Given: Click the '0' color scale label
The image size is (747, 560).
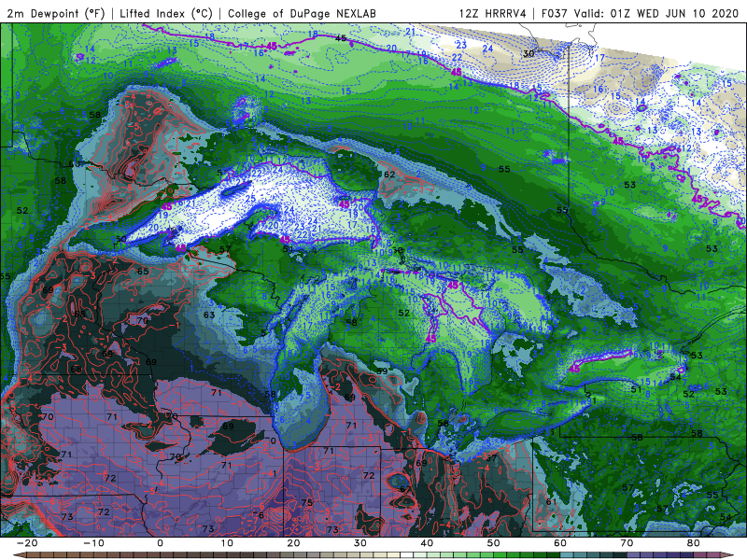Looking at the screenshot, I should click(160, 543).
